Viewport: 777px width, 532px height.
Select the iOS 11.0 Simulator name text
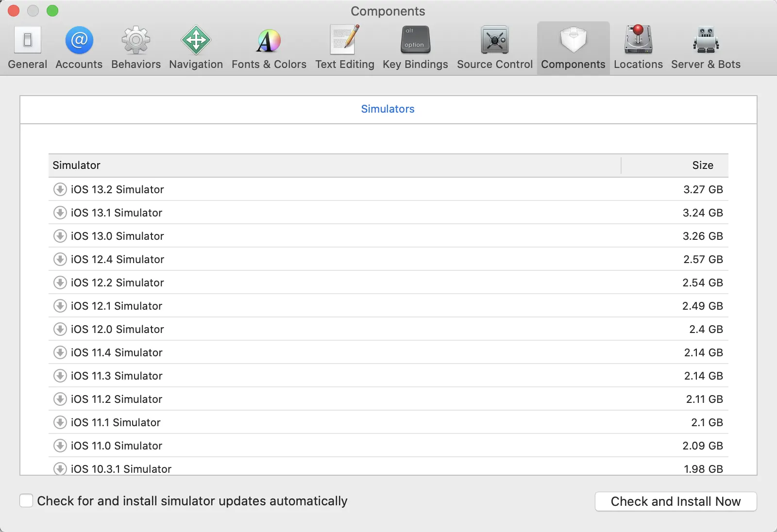[117, 446]
